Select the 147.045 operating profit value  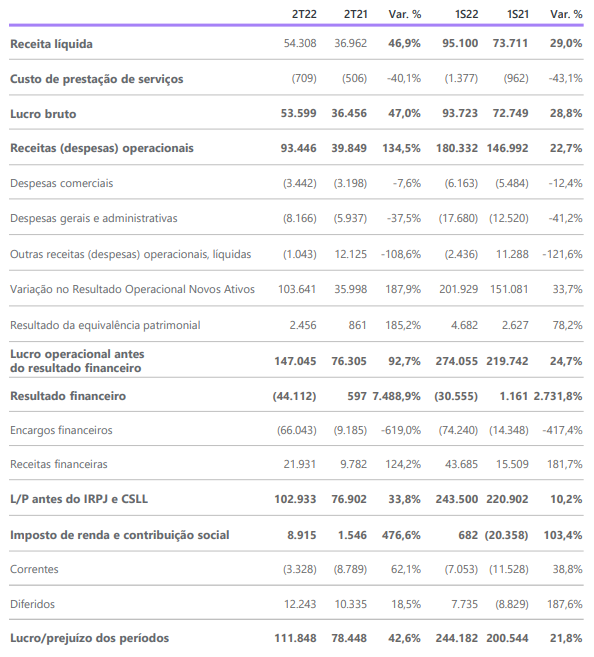pos(295,361)
